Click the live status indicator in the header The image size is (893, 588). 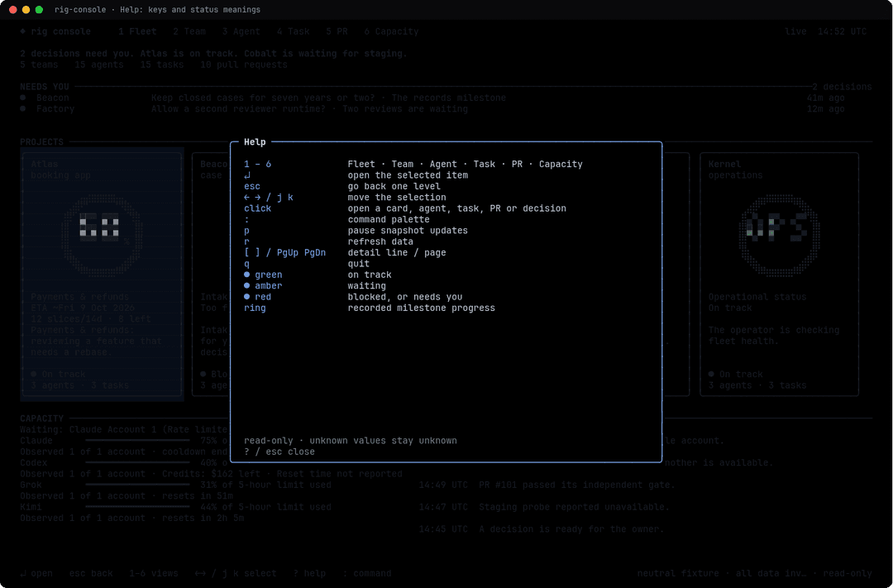(x=795, y=31)
